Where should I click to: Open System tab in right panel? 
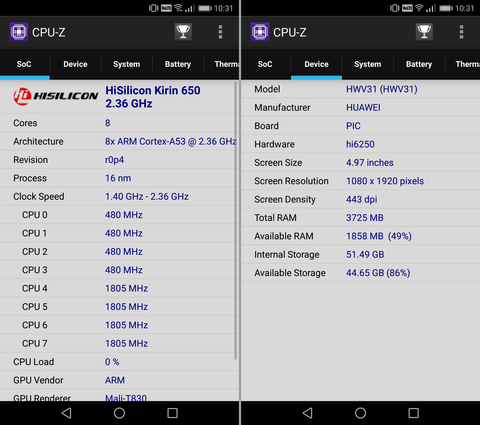point(367,64)
